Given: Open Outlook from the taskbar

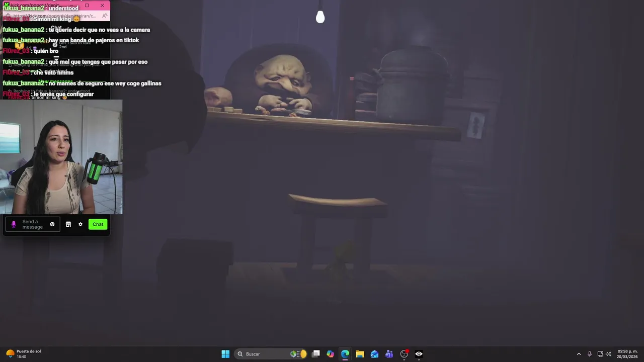Looking at the screenshot, I should coord(374,354).
